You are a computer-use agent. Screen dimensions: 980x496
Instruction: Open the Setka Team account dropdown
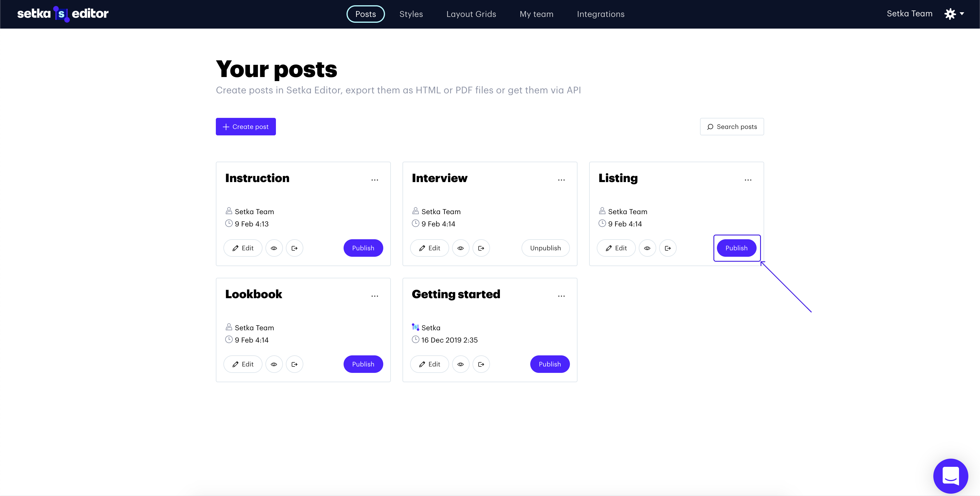[910, 14]
